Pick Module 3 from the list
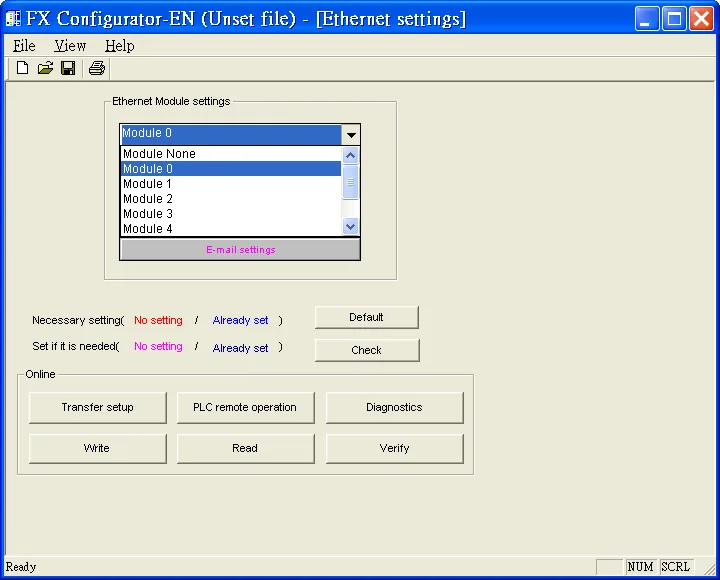Screen dimensions: 720x580 coord(231,214)
